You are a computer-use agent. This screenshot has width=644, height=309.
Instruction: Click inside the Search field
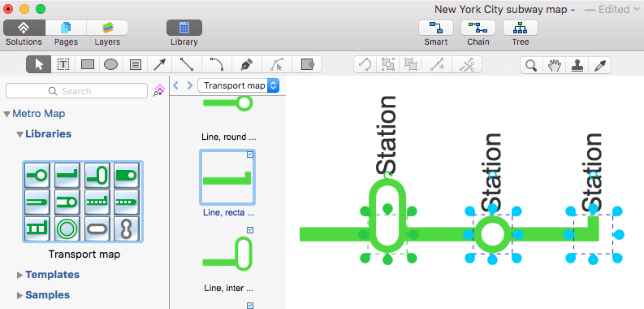[x=76, y=91]
